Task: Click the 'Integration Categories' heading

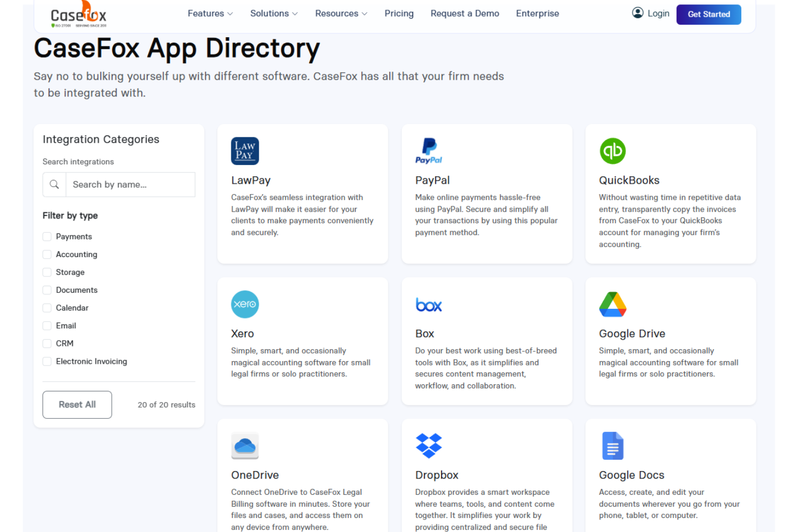Action: click(101, 140)
